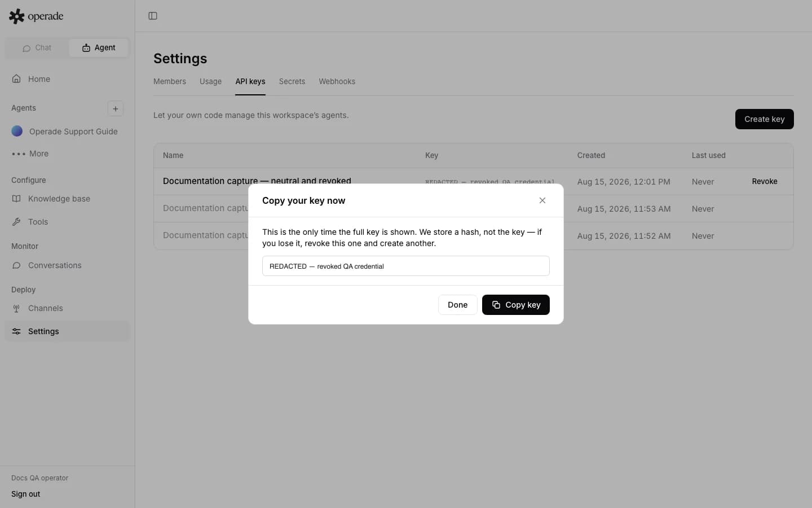Switch to Chat mode

pos(37,48)
